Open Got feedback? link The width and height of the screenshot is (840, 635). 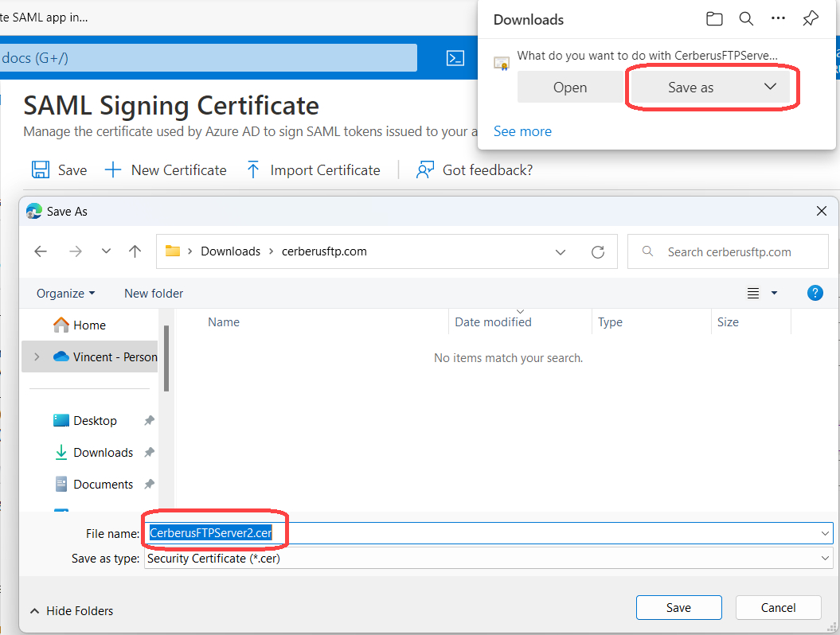click(475, 170)
